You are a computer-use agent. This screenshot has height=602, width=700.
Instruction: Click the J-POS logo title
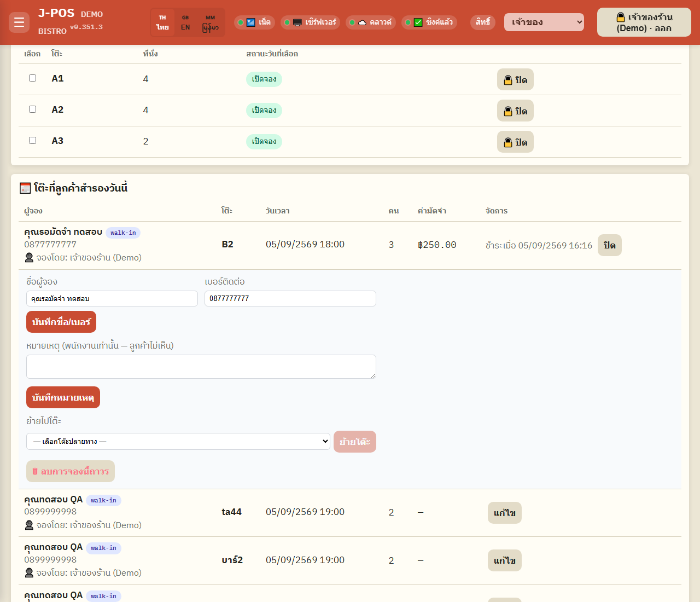pos(56,13)
